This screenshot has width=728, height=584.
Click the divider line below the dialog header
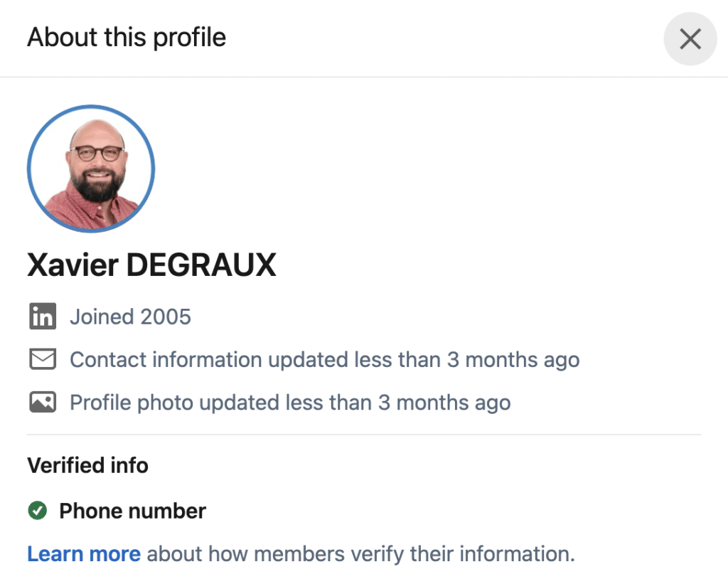click(x=364, y=76)
